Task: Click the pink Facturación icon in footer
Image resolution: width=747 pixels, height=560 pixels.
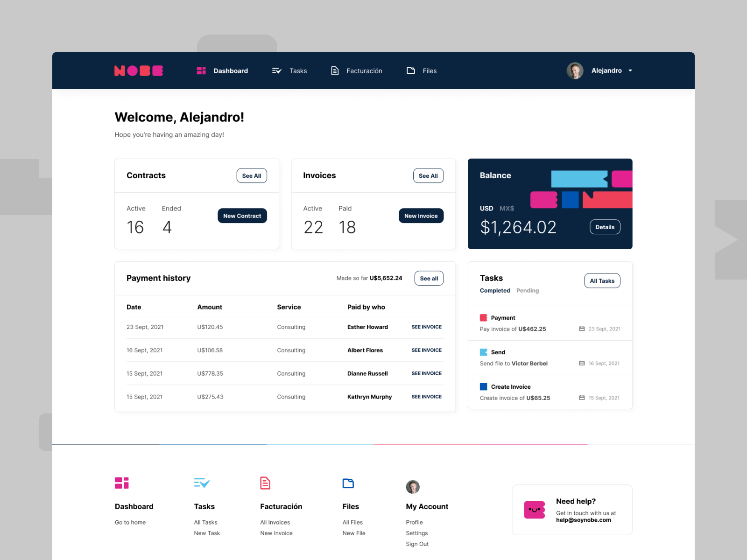Action: (265, 483)
